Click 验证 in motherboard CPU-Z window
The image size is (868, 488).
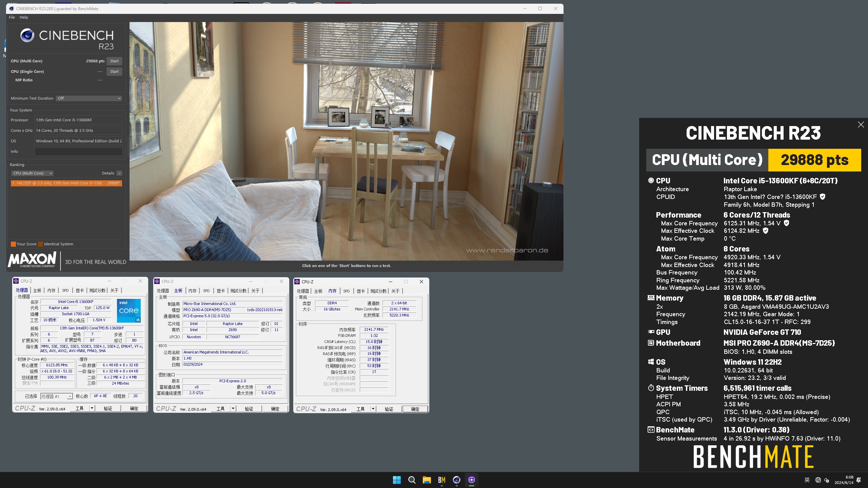click(249, 409)
